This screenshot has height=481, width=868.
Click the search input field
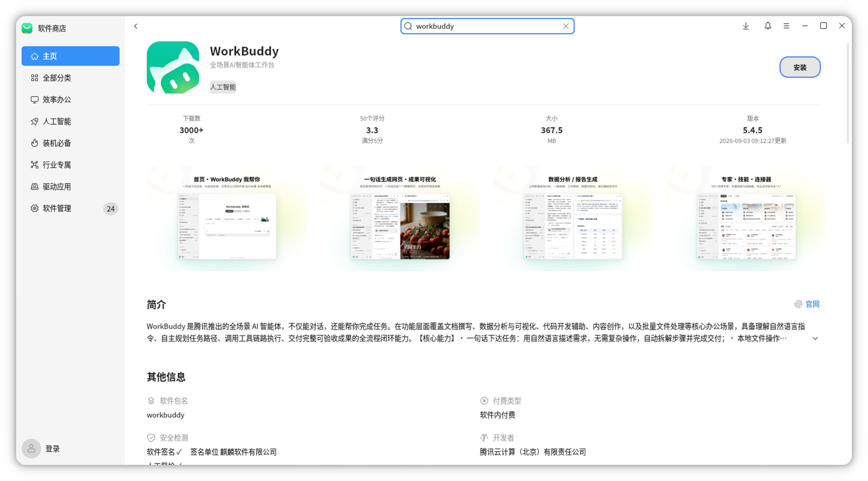(x=487, y=26)
